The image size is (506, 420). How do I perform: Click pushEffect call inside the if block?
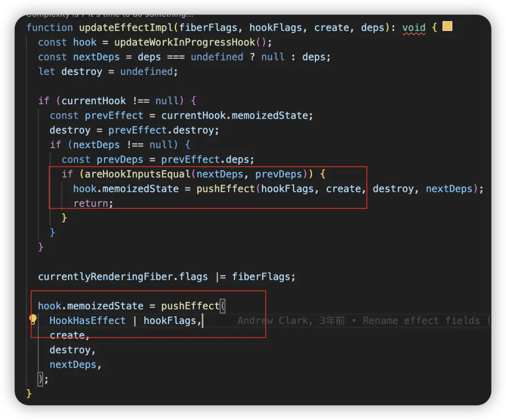225,189
